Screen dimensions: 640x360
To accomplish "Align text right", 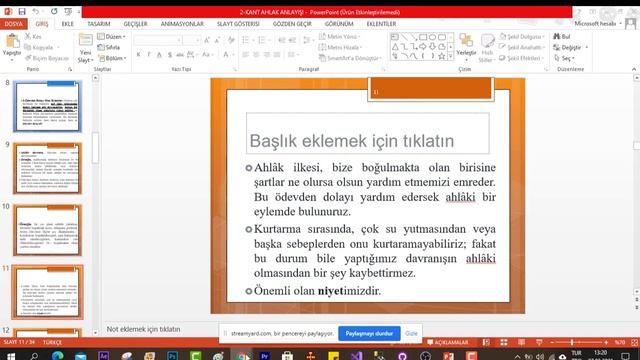I will 267,55.
